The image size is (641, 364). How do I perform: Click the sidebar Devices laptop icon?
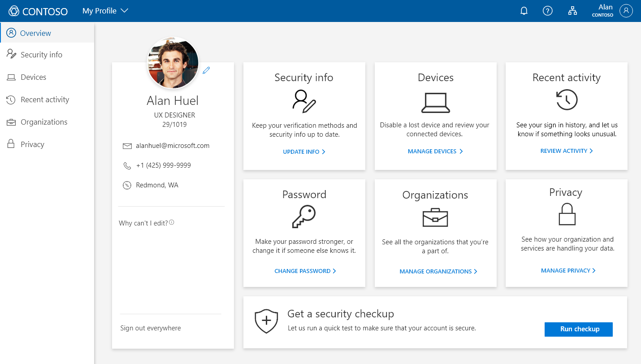click(11, 78)
